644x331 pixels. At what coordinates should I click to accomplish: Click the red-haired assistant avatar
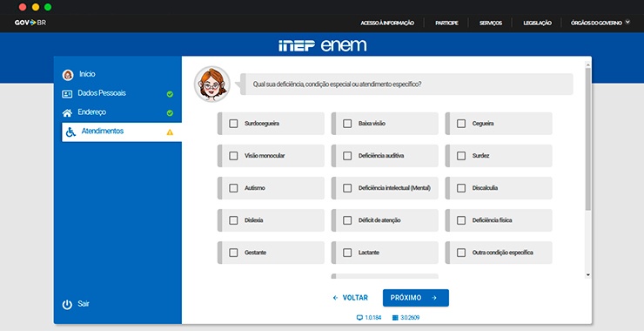(212, 84)
